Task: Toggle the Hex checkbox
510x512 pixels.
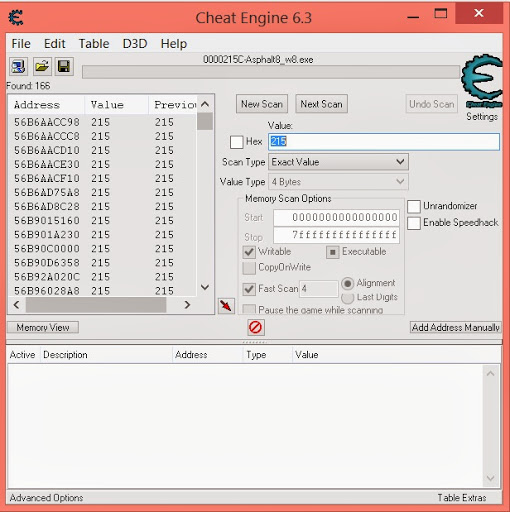Action: click(x=236, y=142)
